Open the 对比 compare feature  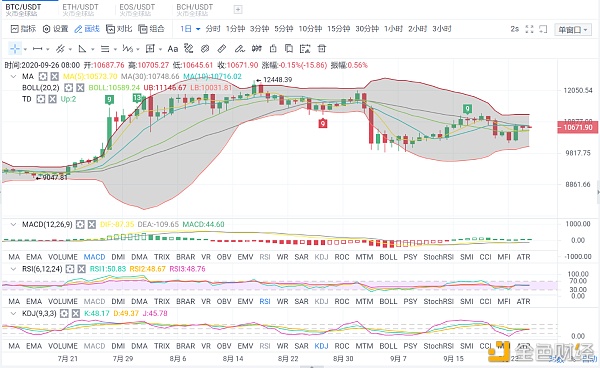pos(119,29)
